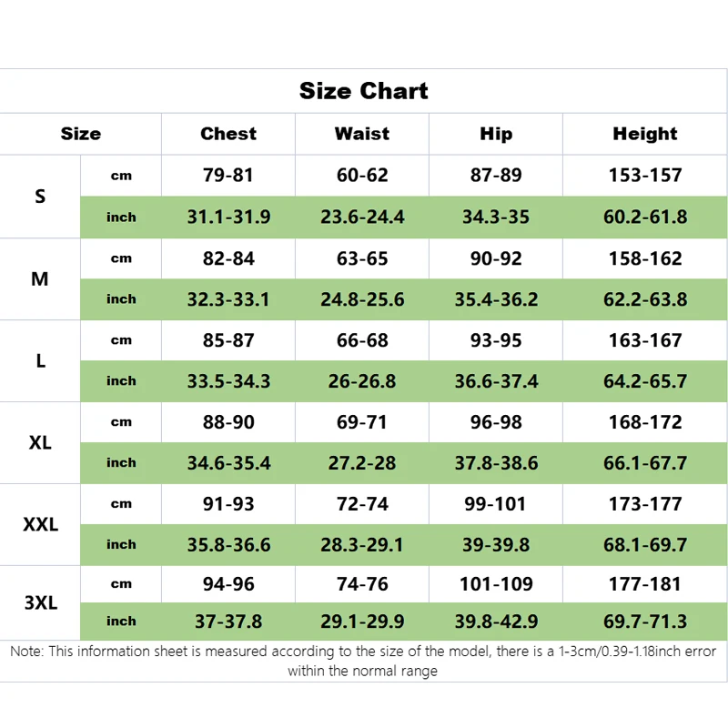Screen dimensions: 728x728
Task: Select the Waist column header
Action: click(362, 134)
